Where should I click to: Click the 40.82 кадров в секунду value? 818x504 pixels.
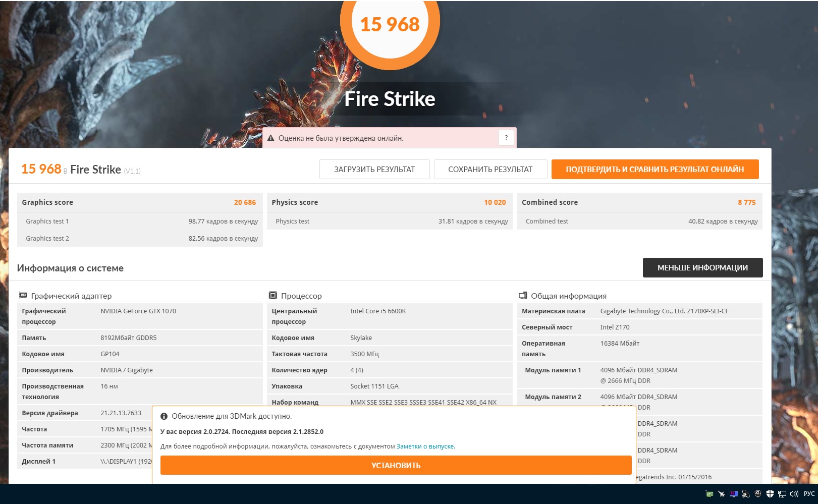(x=723, y=221)
